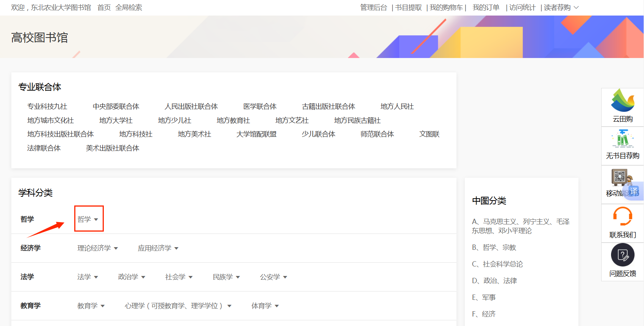
Task: Open 我的购物车 from the top menu
Action: 446,8
